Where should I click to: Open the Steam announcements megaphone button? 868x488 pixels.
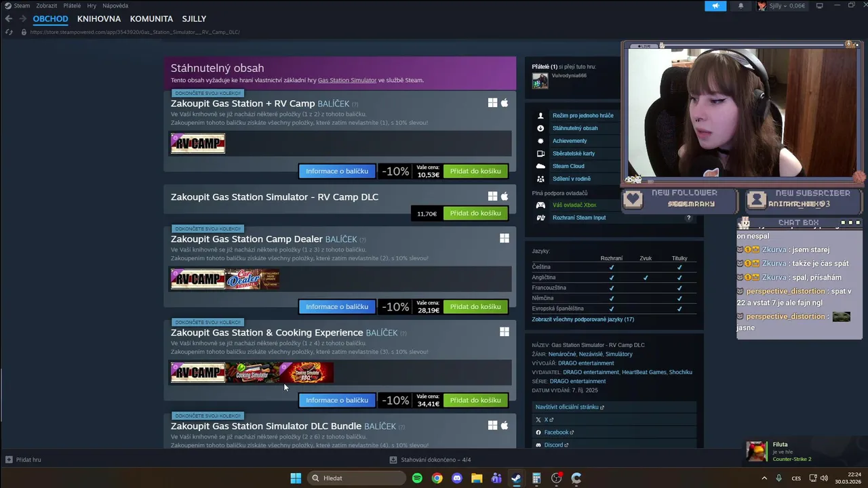point(715,6)
